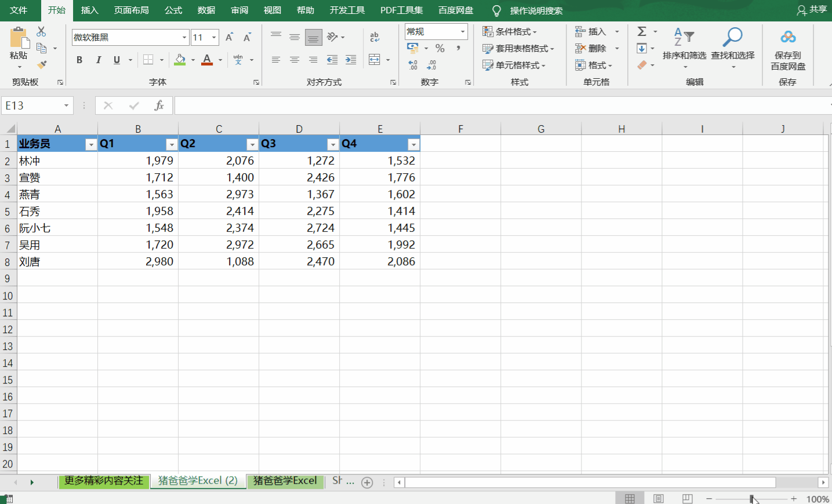Click the Cut scissors icon
This screenshot has height=504, width=832.
[x=41, y=31]
